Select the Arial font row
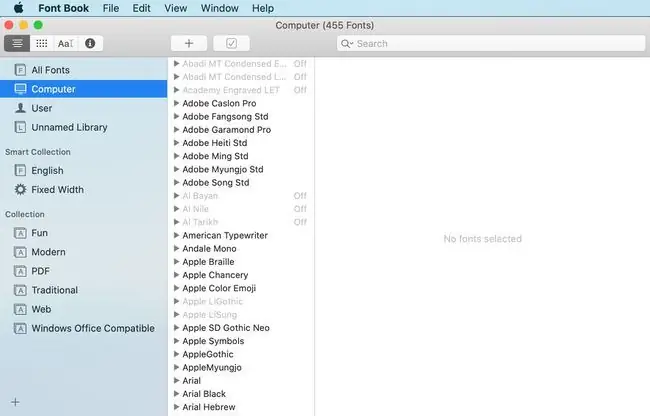Screen dimensions: 650x416 tap(241, 380)
